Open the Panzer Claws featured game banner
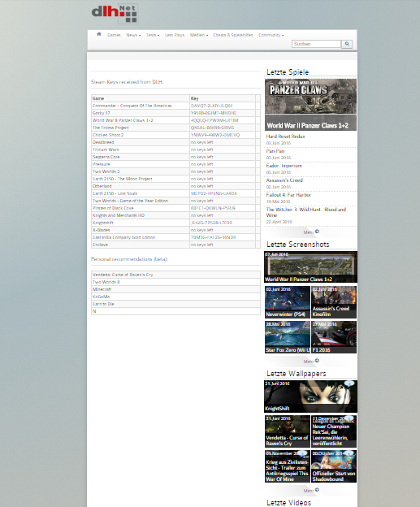Image resolution: width=420 pixels, height=507 pixels. 310,105
